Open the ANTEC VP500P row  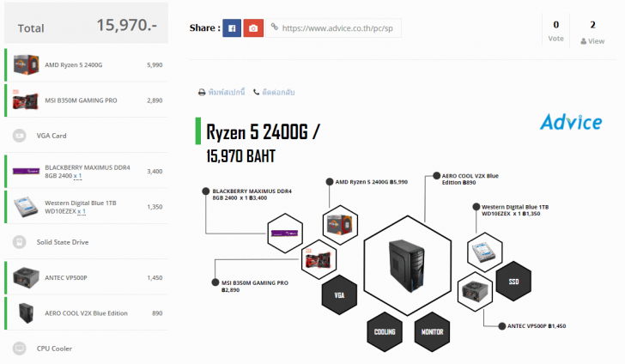(86, 278)
